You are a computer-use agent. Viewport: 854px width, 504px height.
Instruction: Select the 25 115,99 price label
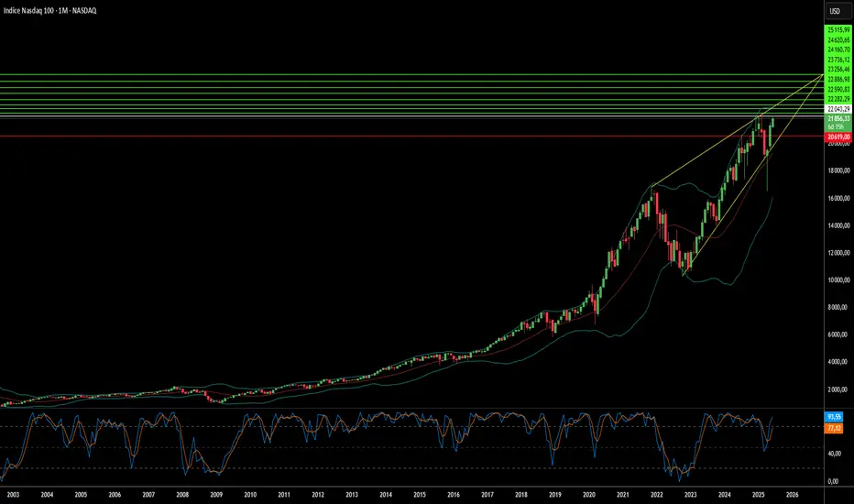pyautogui.click(x=838, y=30)
